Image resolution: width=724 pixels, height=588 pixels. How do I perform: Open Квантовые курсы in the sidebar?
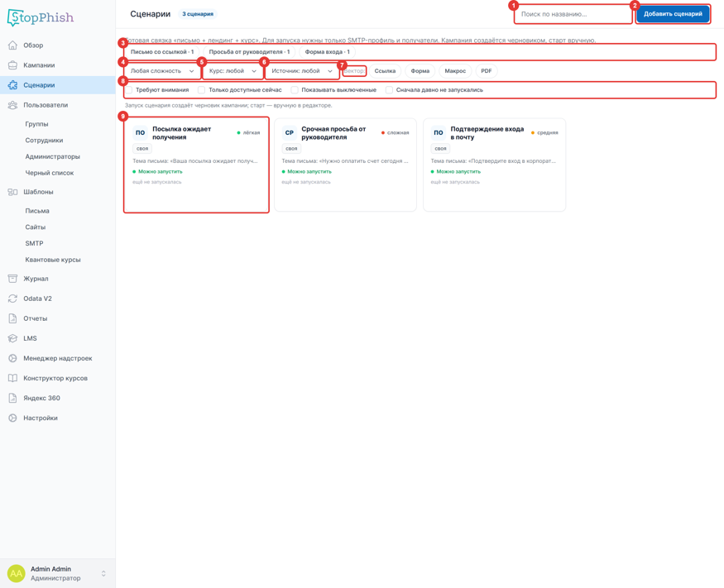tap(53, 260)
